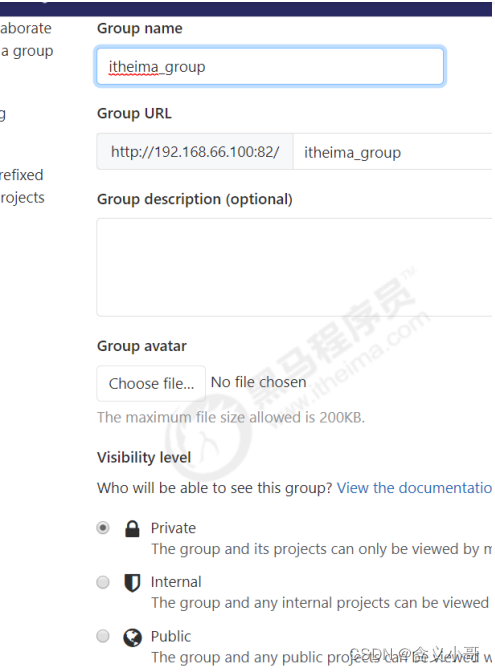This screenshot has height=672, width=495.
Task: Click the maximum file size 200KB hint
Action: [231, 417]
